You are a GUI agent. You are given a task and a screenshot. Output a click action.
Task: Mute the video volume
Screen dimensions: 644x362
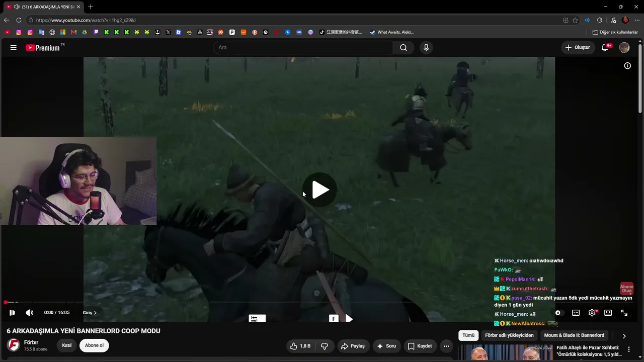pos(30,313)
